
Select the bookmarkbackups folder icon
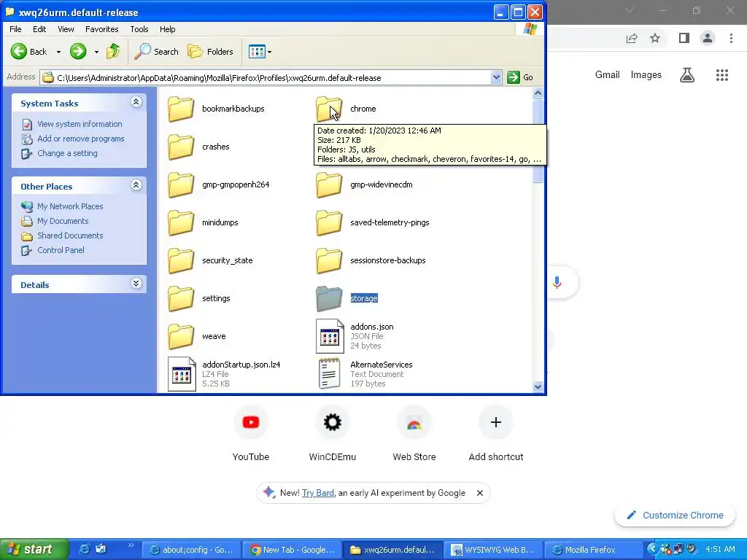[x=181, y=109]
